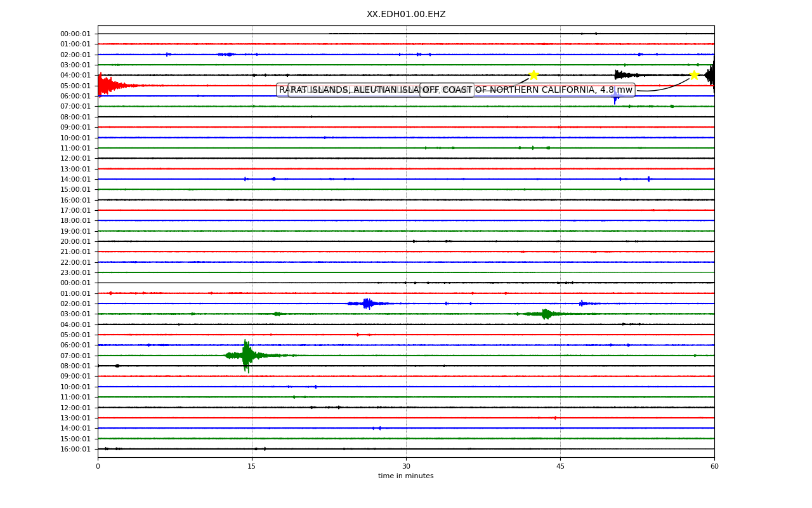Click the black waveform burst near 51 minutes

point(624,75)
